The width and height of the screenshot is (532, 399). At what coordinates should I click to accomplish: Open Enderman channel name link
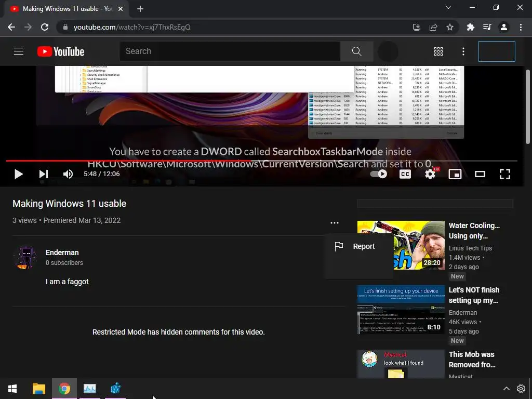62,252
